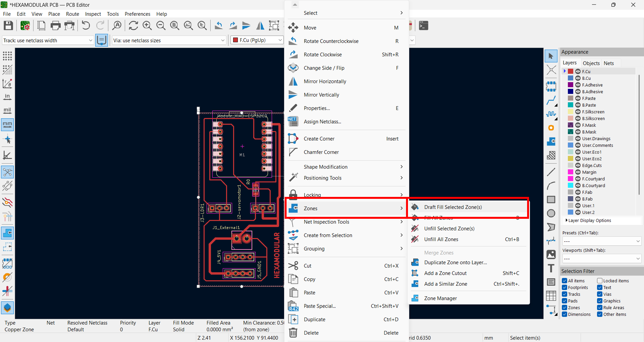Open the File menu
Image resolution: width=644 pixels, height=342 pixels.
click(7, 14)
